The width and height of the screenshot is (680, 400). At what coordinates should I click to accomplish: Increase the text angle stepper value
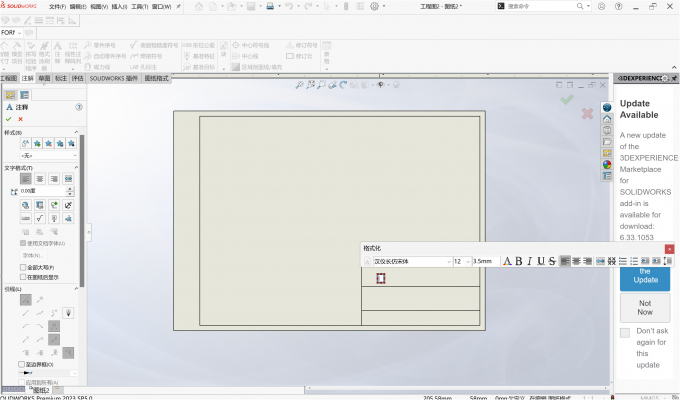[70, 189]
